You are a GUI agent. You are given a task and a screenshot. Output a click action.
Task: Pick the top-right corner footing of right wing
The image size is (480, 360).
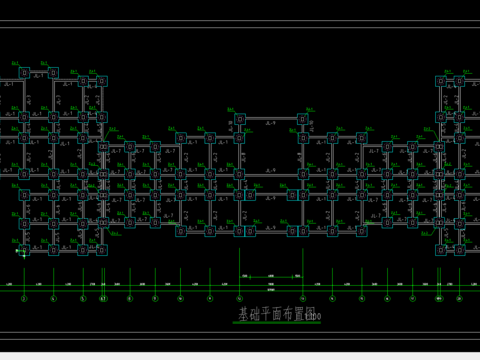459,81
